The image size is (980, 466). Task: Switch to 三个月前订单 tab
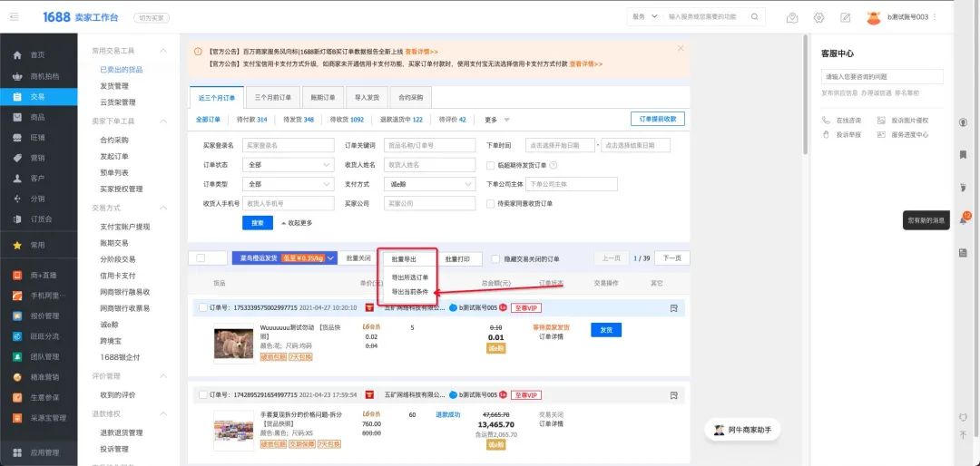click(272, 98)
